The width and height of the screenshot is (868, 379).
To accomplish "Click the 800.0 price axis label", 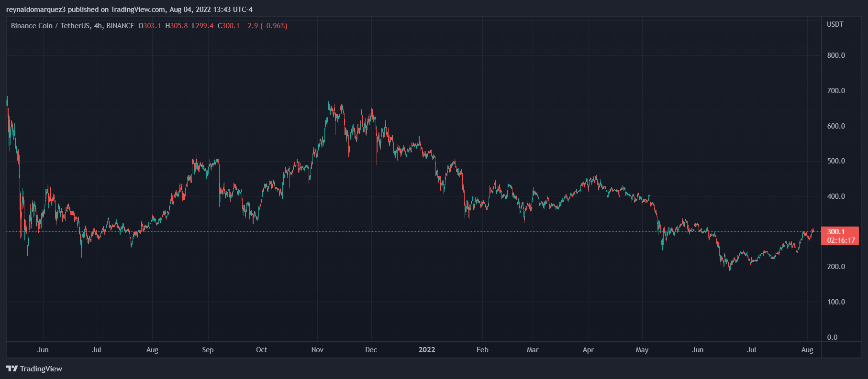I will (836, 55).
